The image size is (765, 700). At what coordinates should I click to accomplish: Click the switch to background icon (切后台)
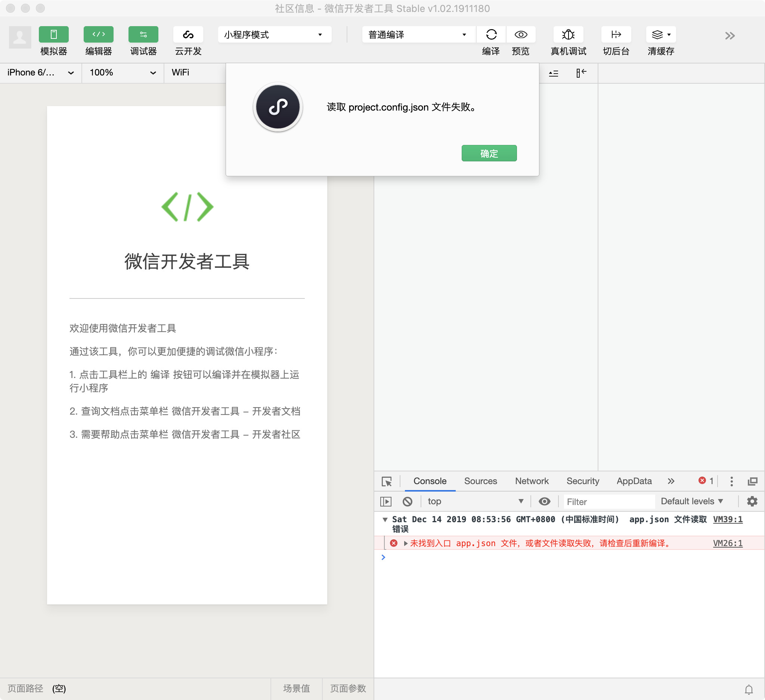(x=616, y=34)
